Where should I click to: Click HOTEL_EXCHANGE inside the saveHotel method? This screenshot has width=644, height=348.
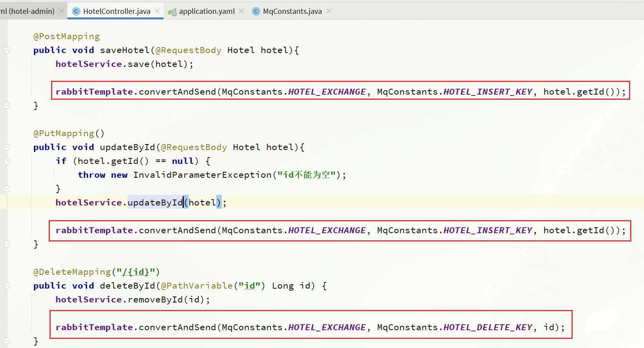327,92
